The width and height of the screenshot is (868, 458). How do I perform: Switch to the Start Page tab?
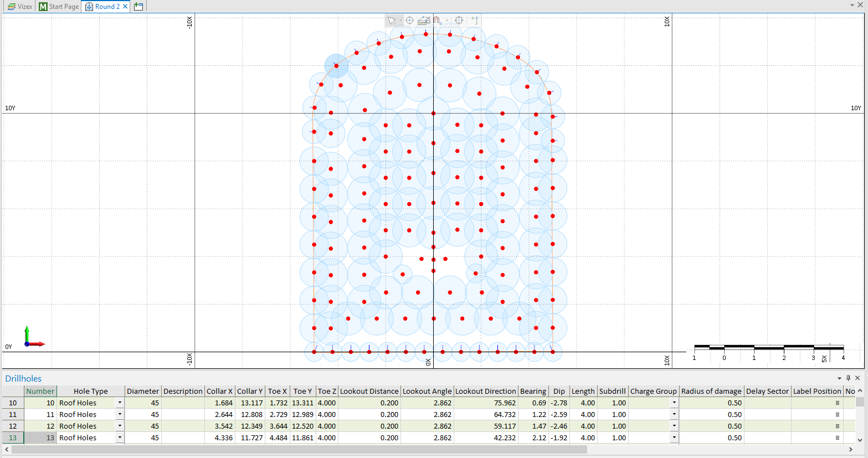coord(59,7)
